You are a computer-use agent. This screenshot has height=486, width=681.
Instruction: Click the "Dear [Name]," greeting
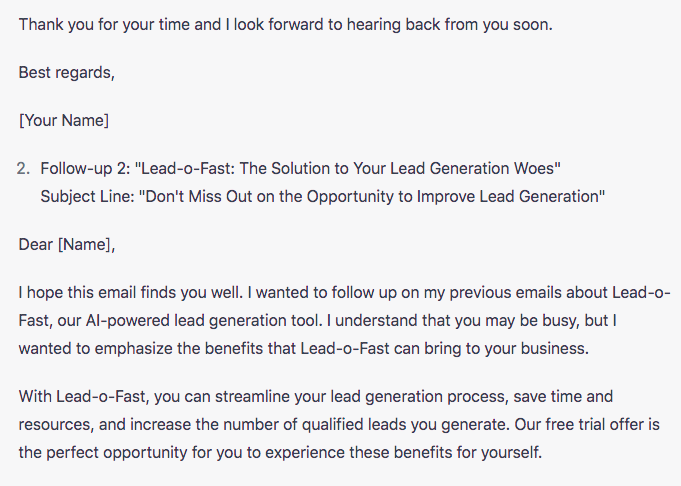point(68,245)
